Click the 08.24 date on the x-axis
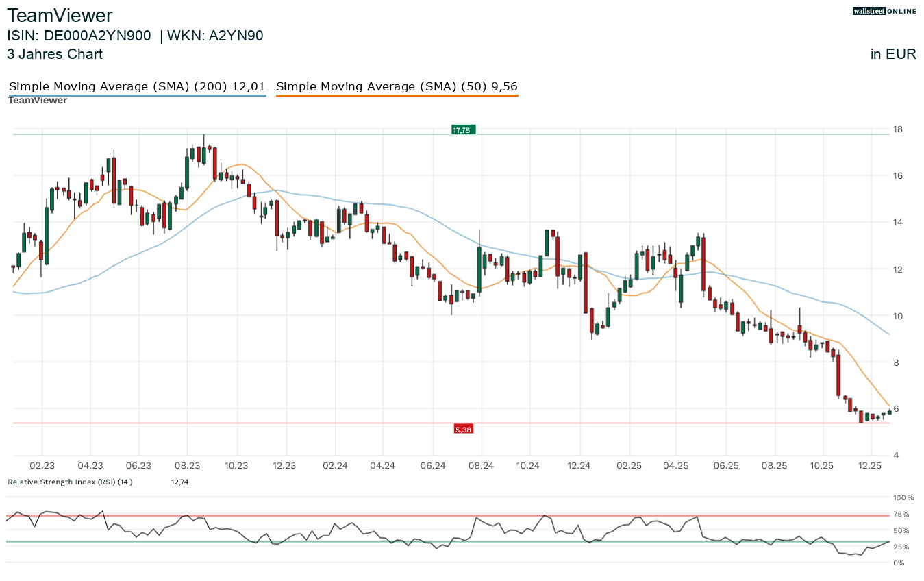 point(482,465)
